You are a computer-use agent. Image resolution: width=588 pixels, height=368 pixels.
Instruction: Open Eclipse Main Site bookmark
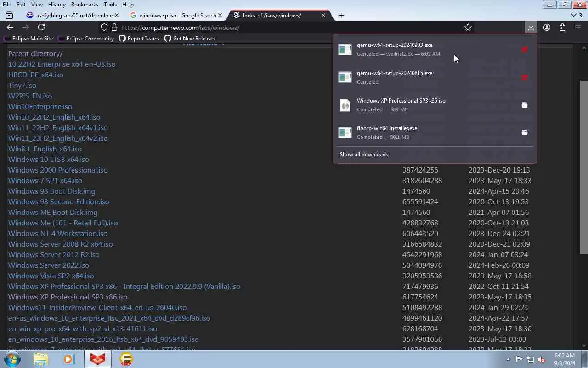click(28, 39)
